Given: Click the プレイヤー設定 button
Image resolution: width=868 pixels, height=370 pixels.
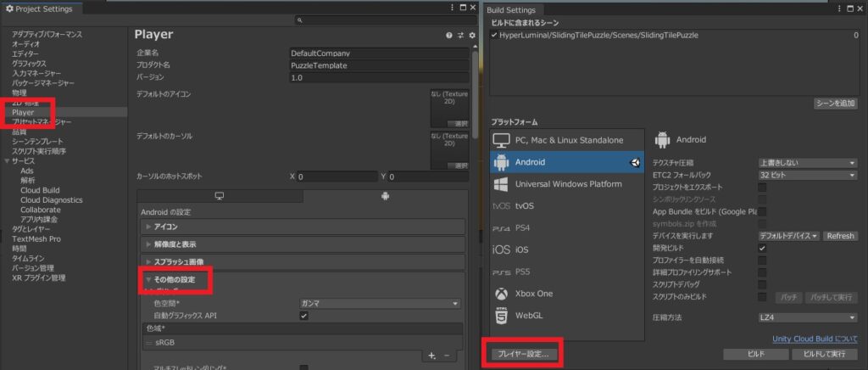Looking at the screenshot, I should 523,353.
